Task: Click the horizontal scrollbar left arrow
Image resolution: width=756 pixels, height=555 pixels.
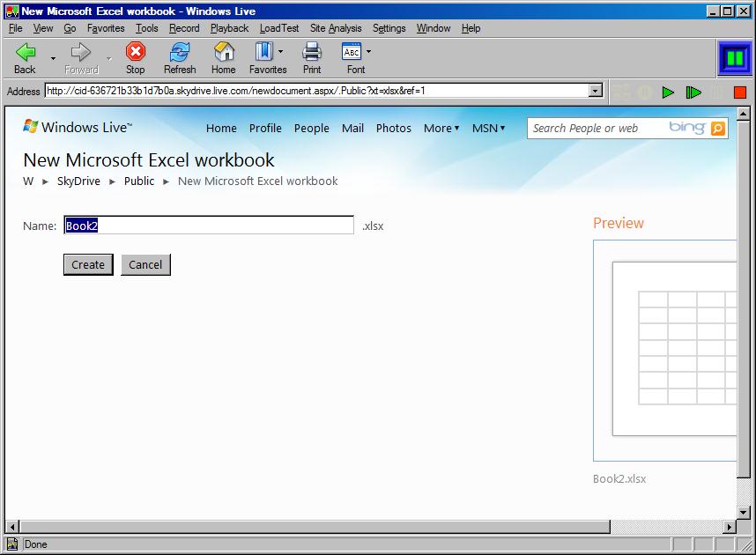Action: pos(13,527)
